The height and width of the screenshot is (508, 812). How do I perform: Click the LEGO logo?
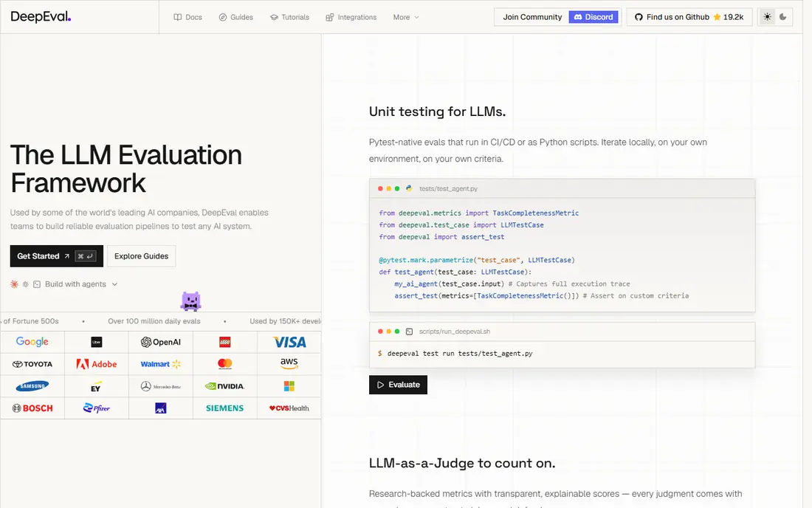click(x=224, y=342)
